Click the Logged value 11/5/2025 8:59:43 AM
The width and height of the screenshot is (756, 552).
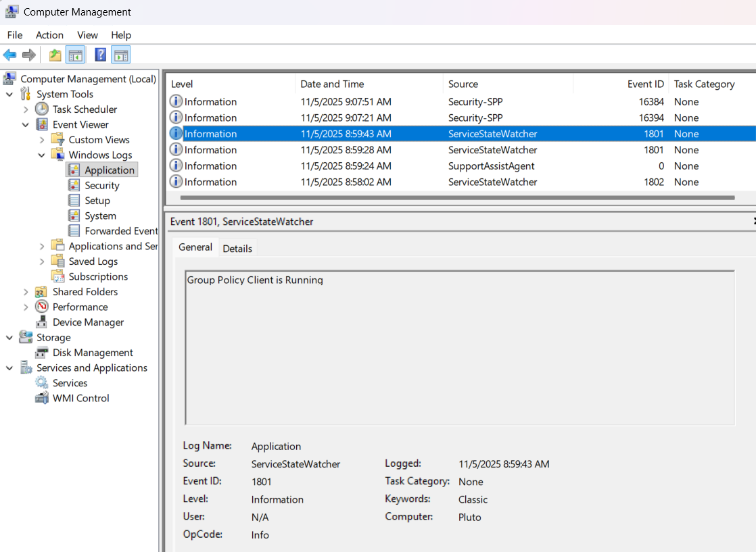point(504,464)
